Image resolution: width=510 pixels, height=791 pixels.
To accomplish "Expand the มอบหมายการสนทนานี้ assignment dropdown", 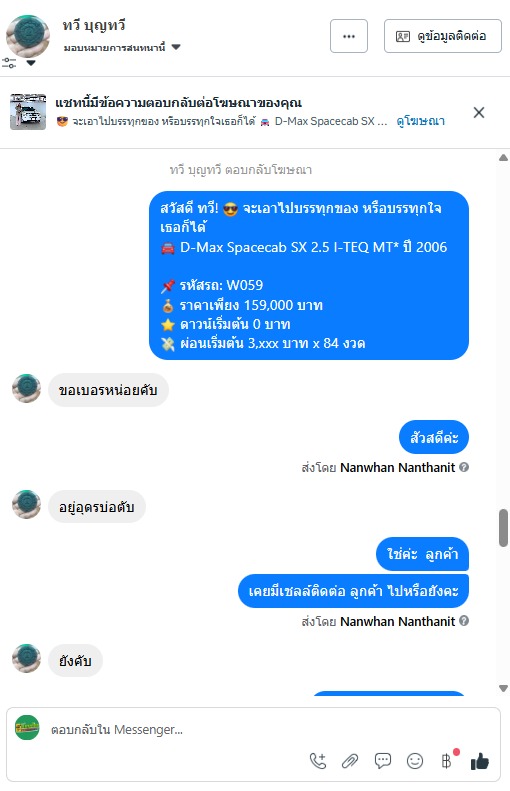I will (x=122, y=47).
